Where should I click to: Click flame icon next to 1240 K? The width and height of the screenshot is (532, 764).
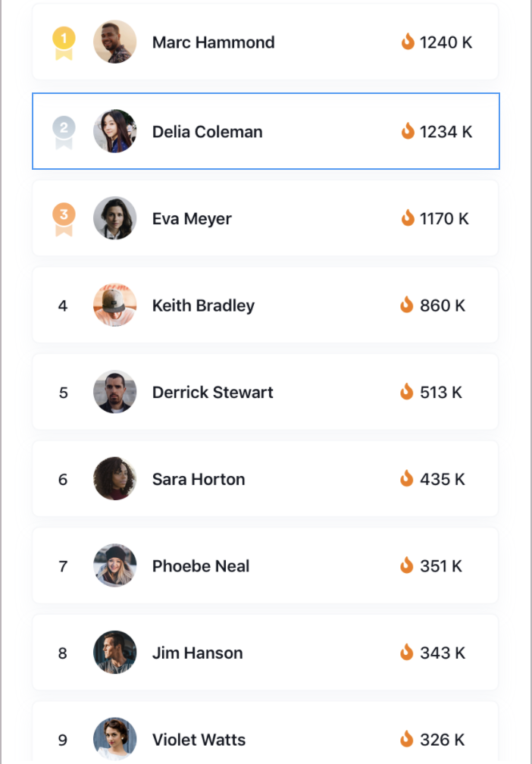408,42
